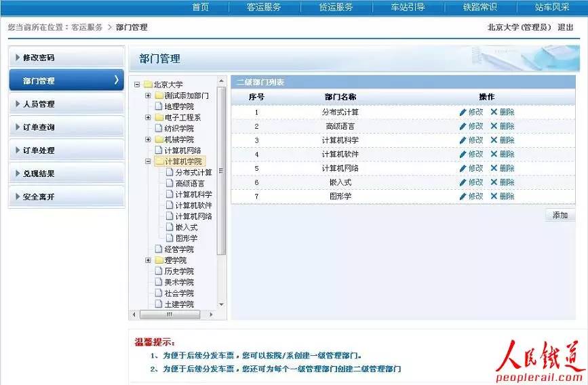Click delete X icon for 计算机科学 row

[494, 140]
